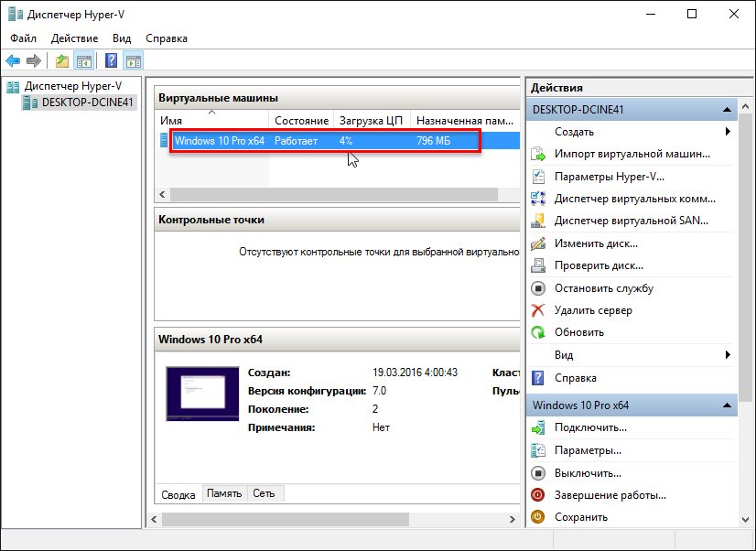The image size is (756, 551).
Task: Click the VM list horizontal scroll left arrow
Action: pyautogui.click(x=163, y=195)
